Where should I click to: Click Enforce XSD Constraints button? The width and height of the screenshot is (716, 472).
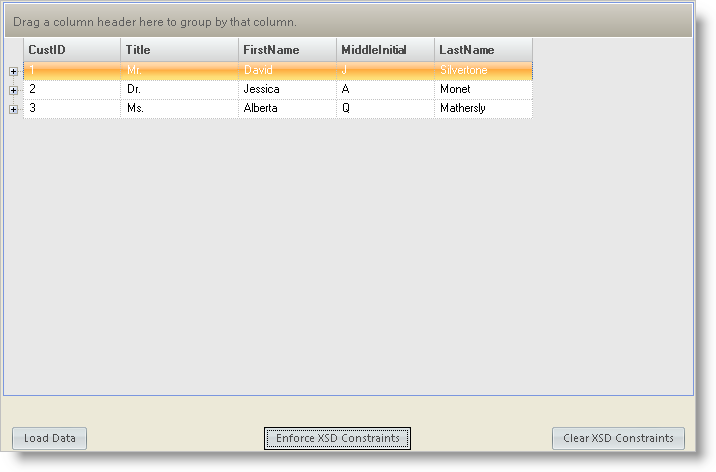(337, 438)
